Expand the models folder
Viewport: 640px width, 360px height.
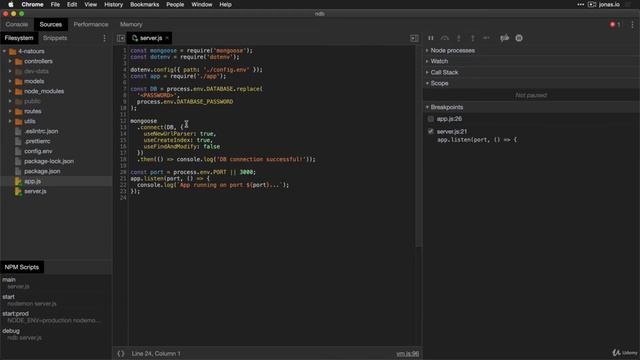pyautogui.click(x=10, y=81)
